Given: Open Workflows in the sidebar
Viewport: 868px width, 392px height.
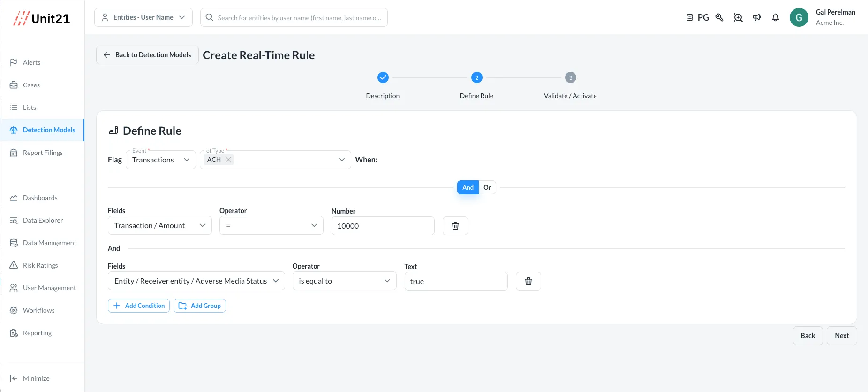Looking at the screenshot, I should click(x=39, y=310).
